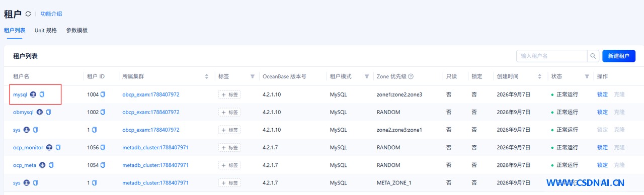Image resolution: width=644 pixels, height=195 pixels.
Task: Copy sys tenant name in obcp_exam cluster
Action: point(36,130)
